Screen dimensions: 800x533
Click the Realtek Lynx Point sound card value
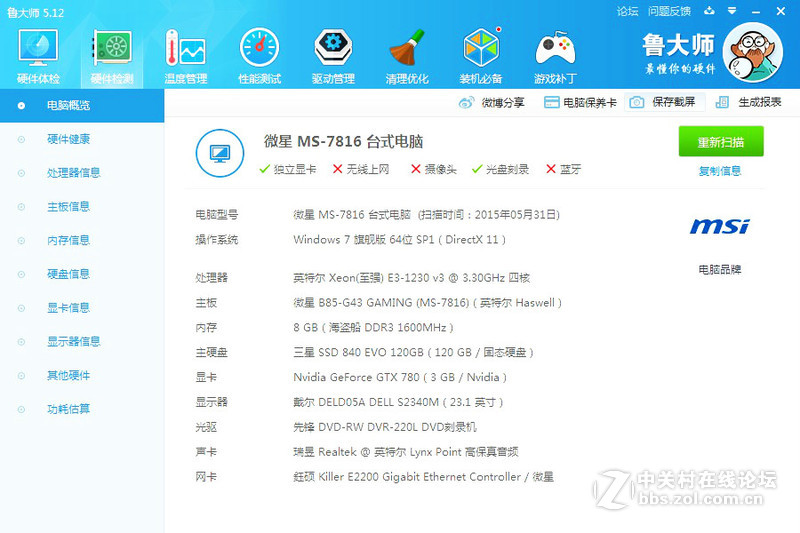(x=406, y=452)
